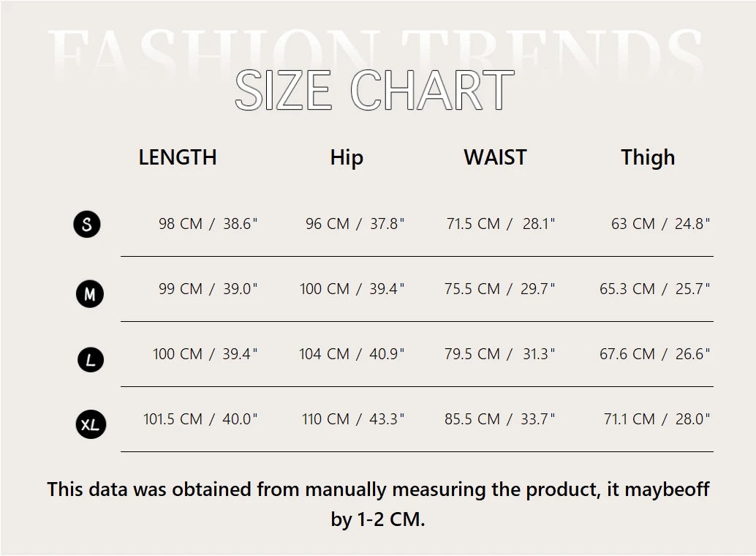Click the 98 CM / 38.6" length value
The height and width of the screenshot is (556, 756).
(208, 224)
